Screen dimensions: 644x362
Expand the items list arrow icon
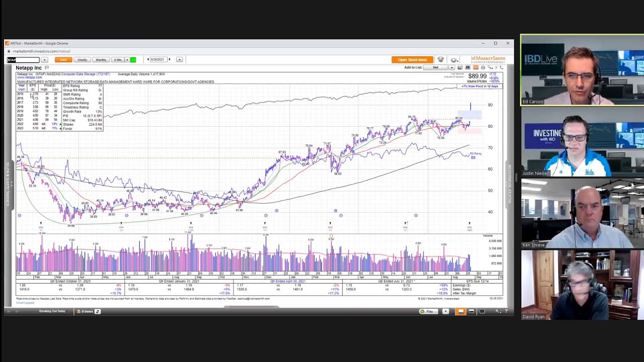[x=98, y=311]
